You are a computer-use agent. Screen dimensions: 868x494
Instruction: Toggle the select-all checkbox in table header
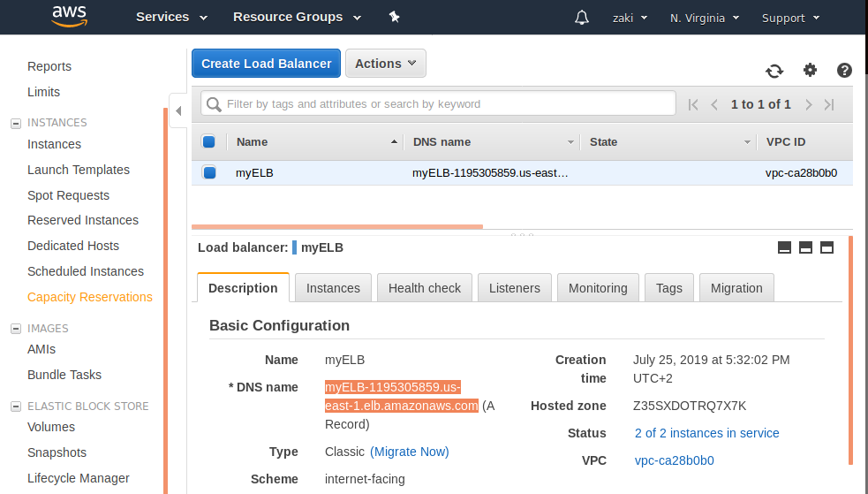click(209, 141)
